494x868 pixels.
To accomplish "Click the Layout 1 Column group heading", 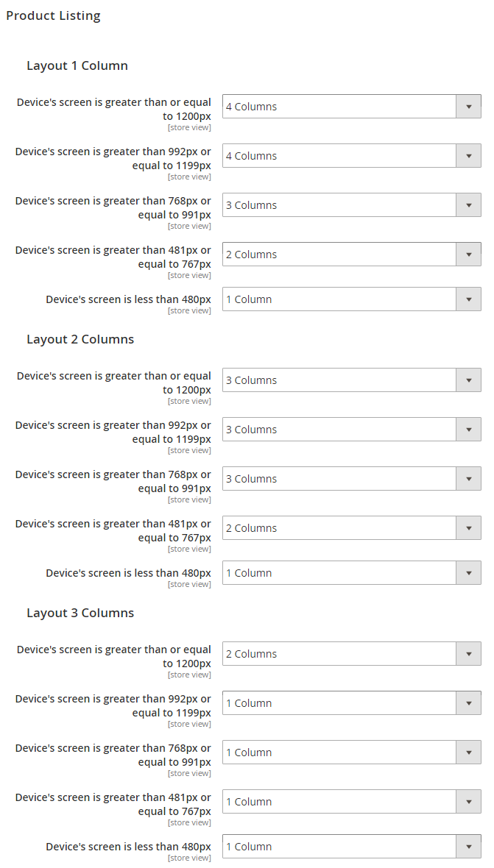I will 77,65.
